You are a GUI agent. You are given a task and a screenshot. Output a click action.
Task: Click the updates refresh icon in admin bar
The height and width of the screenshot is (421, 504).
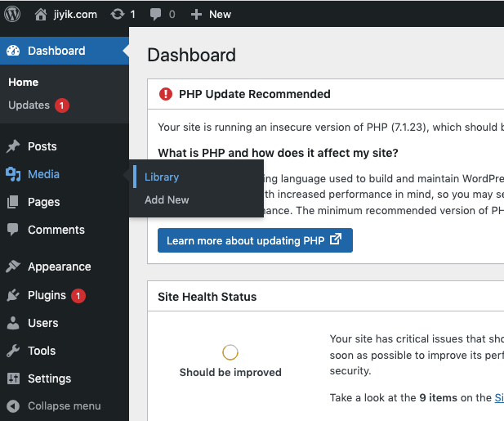click(118, 14)
